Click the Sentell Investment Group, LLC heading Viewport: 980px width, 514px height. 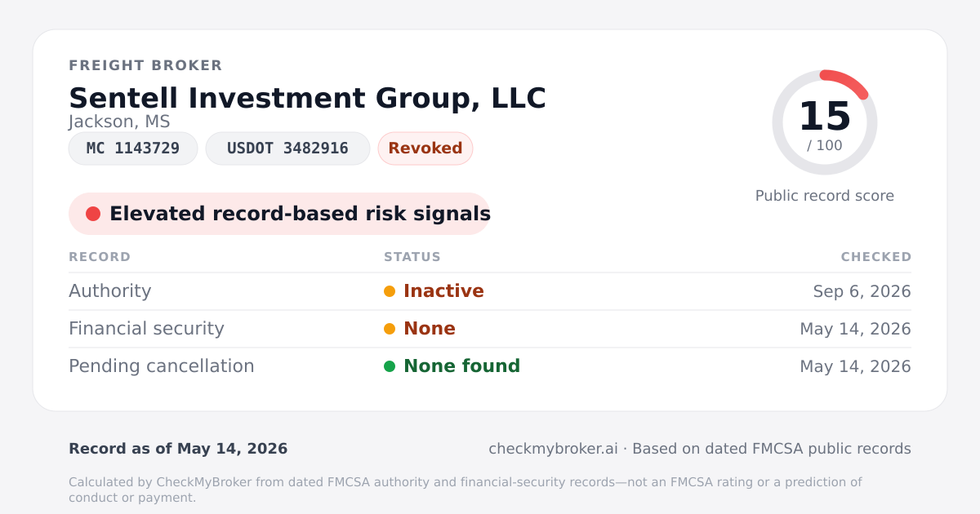pos(307,98)
